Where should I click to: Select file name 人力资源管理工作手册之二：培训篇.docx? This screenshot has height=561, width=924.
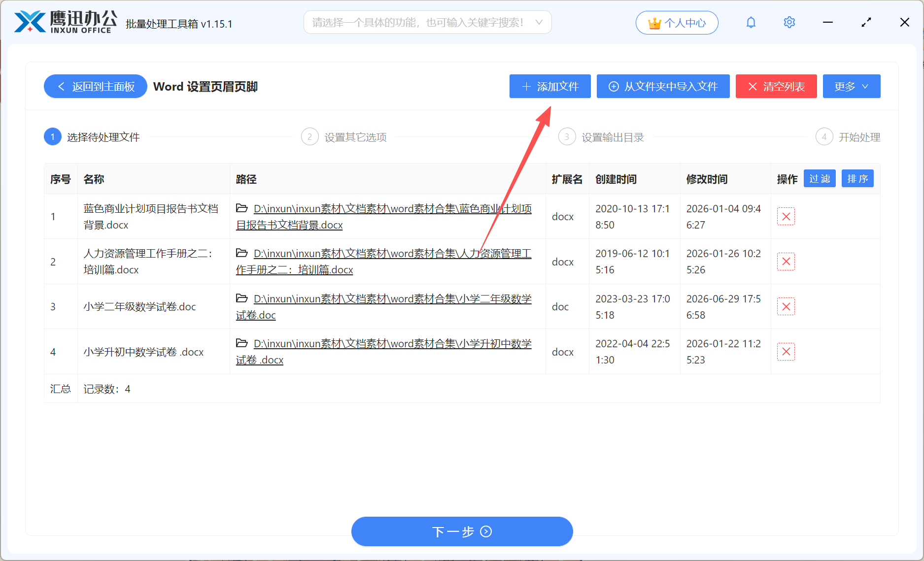pyautogui.click(x=148, y=262)
